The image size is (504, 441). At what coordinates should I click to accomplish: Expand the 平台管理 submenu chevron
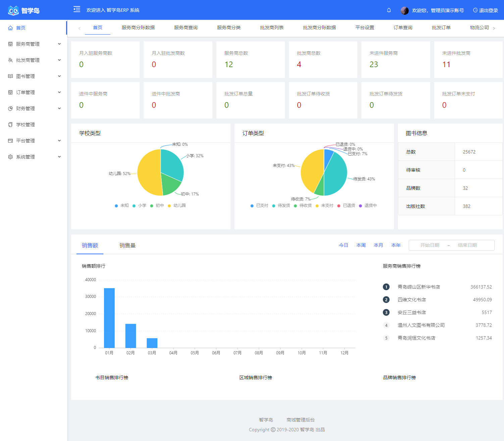[x=59, y=140]
